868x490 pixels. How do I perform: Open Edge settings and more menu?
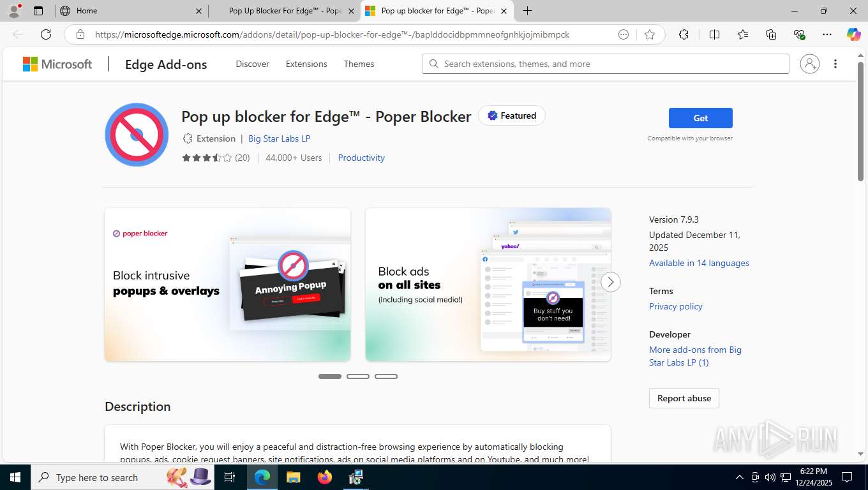pos(827,34)
